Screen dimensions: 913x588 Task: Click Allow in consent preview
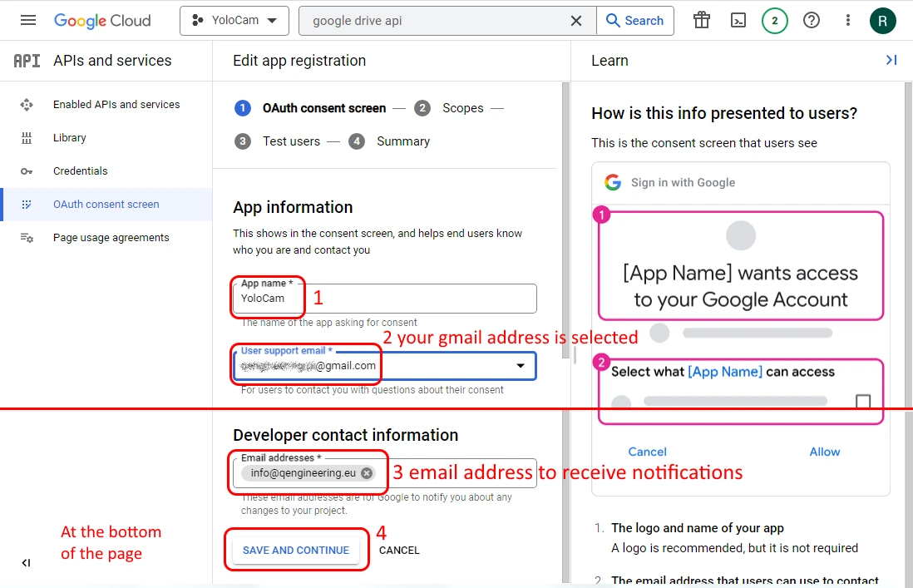click(825, 452)
